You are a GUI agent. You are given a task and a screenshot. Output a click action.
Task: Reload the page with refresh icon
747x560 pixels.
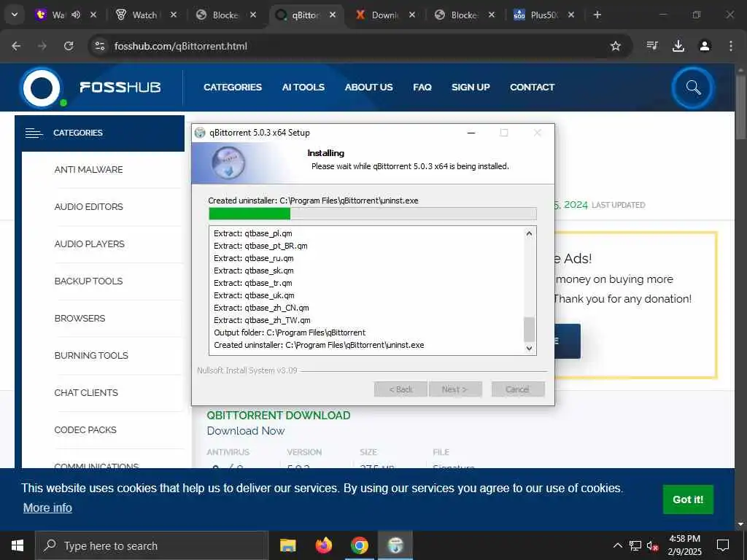click(x=69, y=46)
